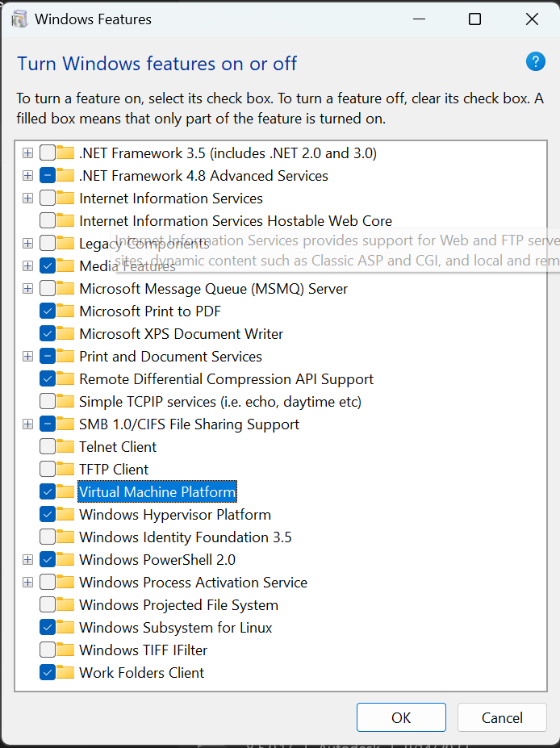Click the blue help question mark icon
560x748 pixels.
[x=535, y=62]
